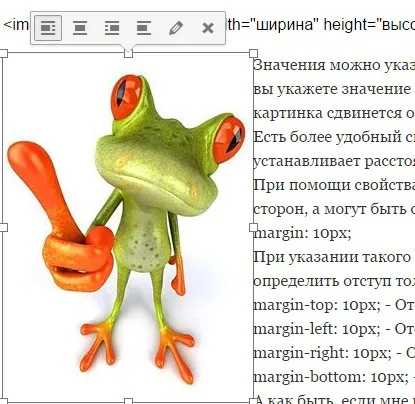Viewport: 415px width, 404px height.
Task: Click the line starting 'определить отступ'
Action: 334,281
